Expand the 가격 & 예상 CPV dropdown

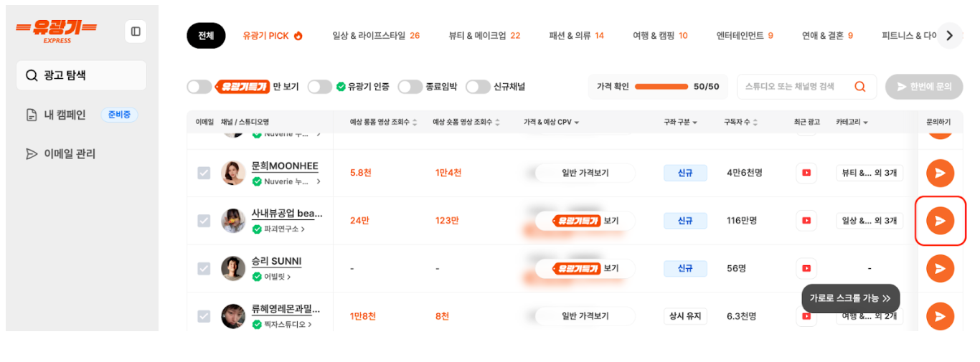pos(551,123)
